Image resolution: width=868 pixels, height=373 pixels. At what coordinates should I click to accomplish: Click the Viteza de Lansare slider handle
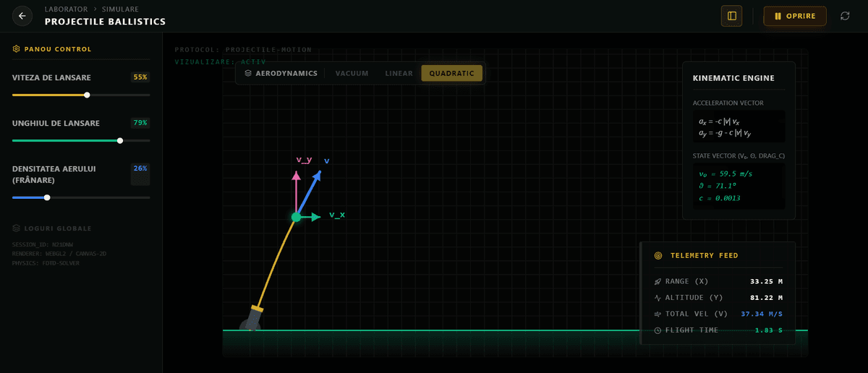click(87, 95)
